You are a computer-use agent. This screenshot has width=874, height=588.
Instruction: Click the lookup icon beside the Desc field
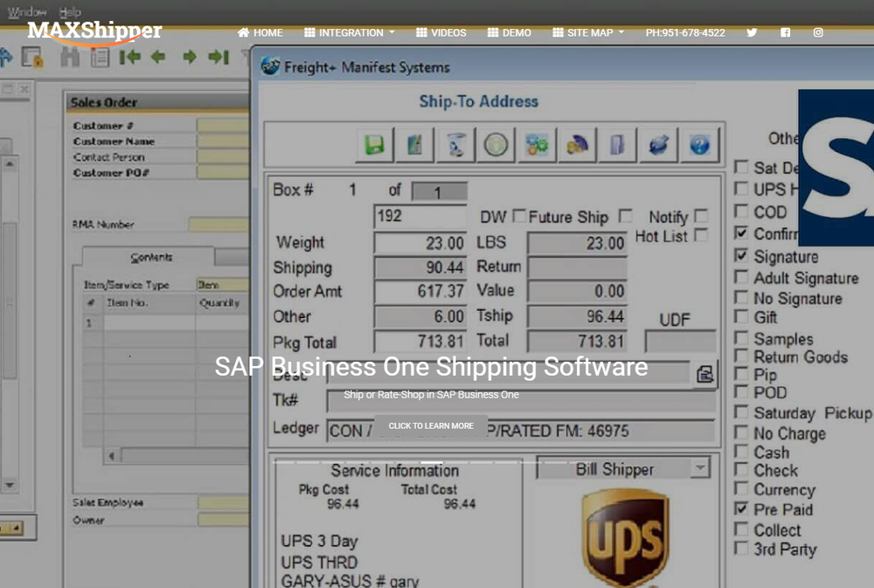[705, 373]
